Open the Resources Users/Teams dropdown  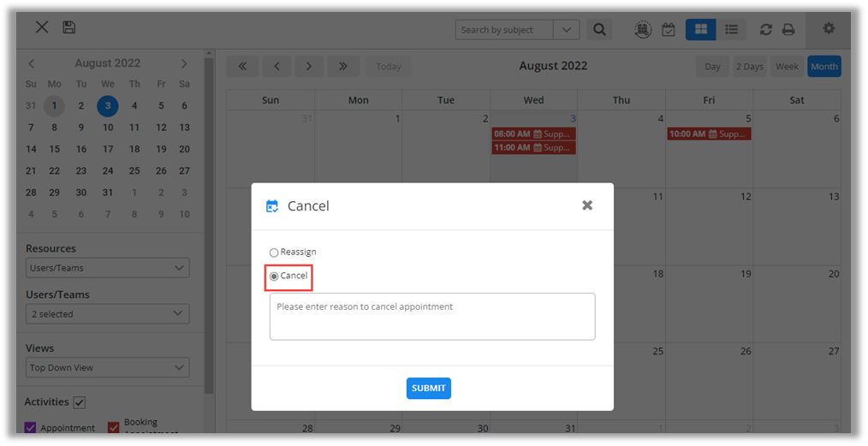pos(107,268)
